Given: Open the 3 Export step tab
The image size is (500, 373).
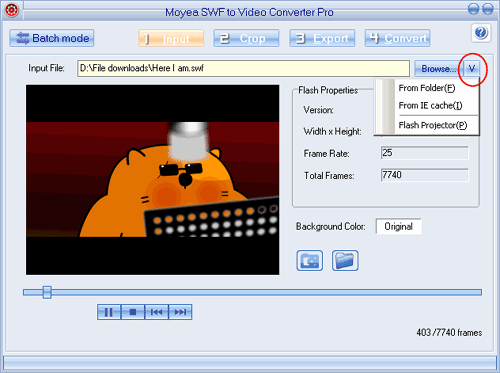Looking at the screenshot, I should 322,38.
